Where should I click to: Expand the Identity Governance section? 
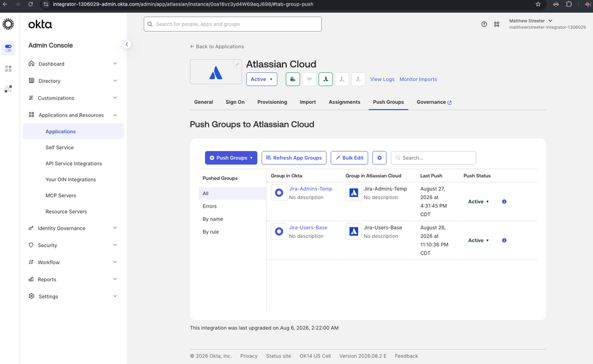tap(73, 229)
